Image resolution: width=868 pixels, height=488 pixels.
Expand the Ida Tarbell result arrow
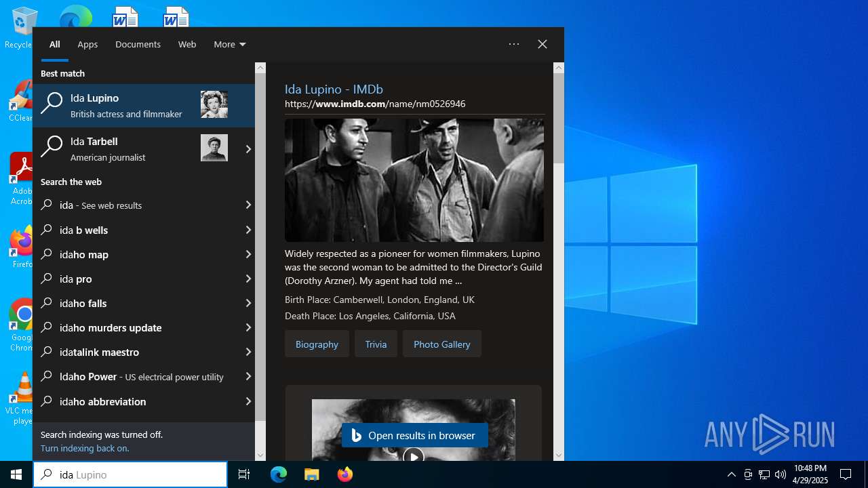[x=248, y=149]
